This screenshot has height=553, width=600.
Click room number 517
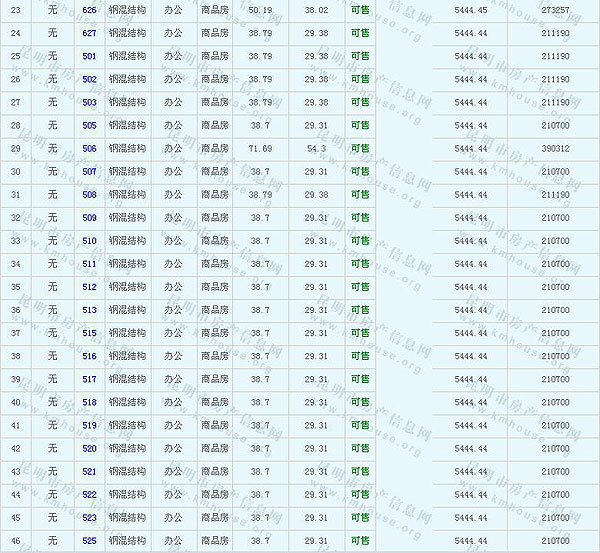click(90, 379)
